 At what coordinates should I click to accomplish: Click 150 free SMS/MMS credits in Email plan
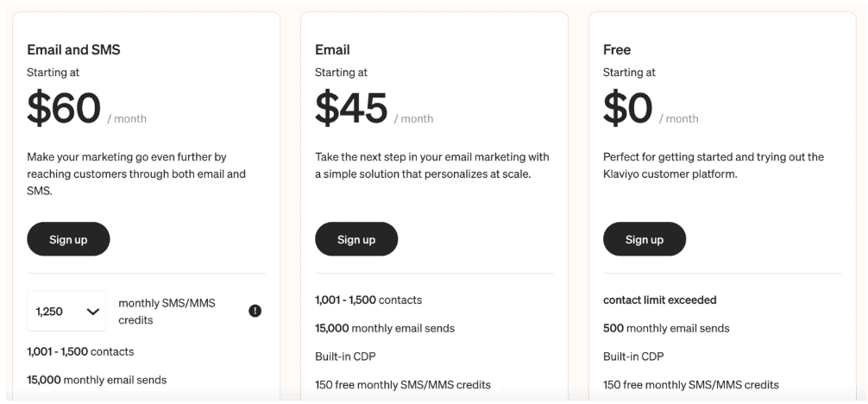coord(403,385)
